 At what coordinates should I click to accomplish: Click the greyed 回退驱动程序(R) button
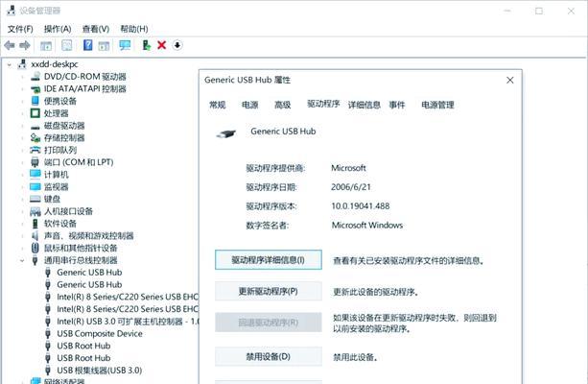269,323
